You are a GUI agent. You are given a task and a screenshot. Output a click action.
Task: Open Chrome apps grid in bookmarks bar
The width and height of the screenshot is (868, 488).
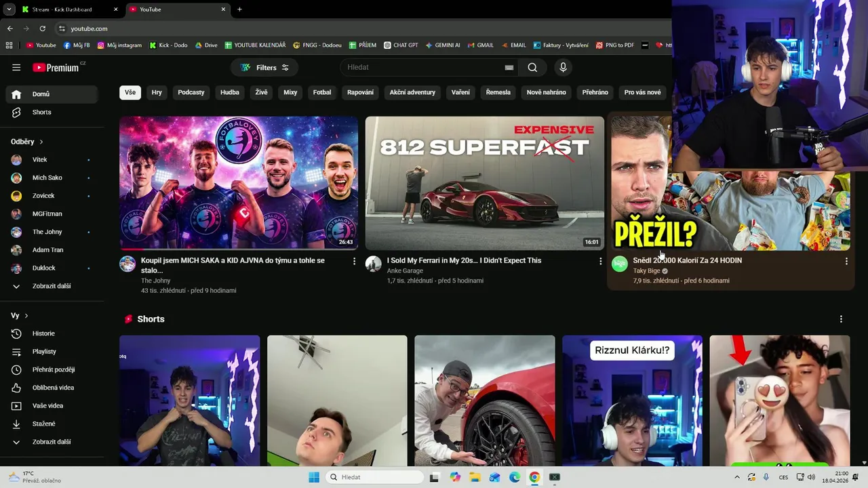pos(9,45)
